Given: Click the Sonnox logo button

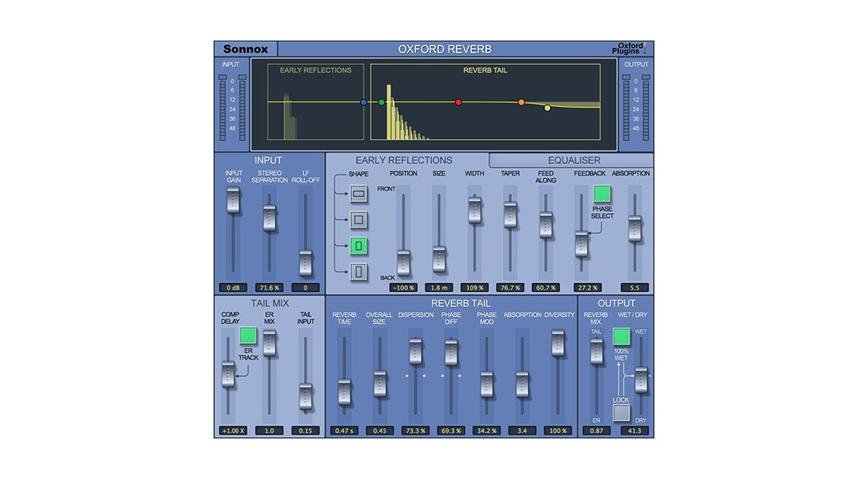Looking at the screenshot, I should point(246,49).
